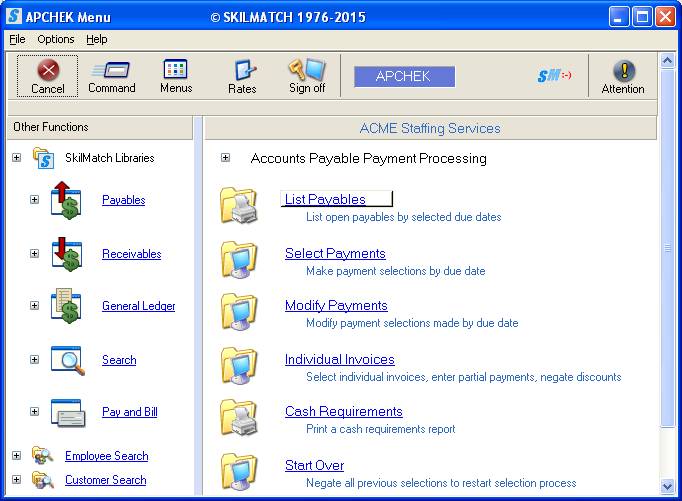Click the SM smiley logo icon
The width and height of the screenshot is (682, 501).
(554, 76)
